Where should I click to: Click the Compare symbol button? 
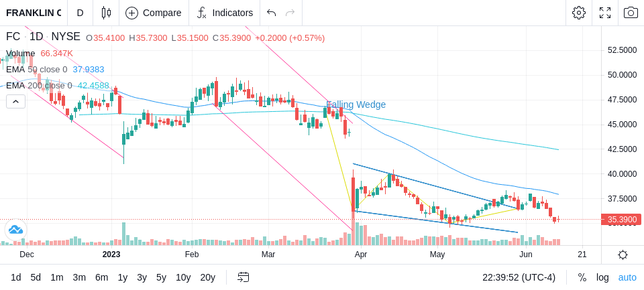[154, 13]
